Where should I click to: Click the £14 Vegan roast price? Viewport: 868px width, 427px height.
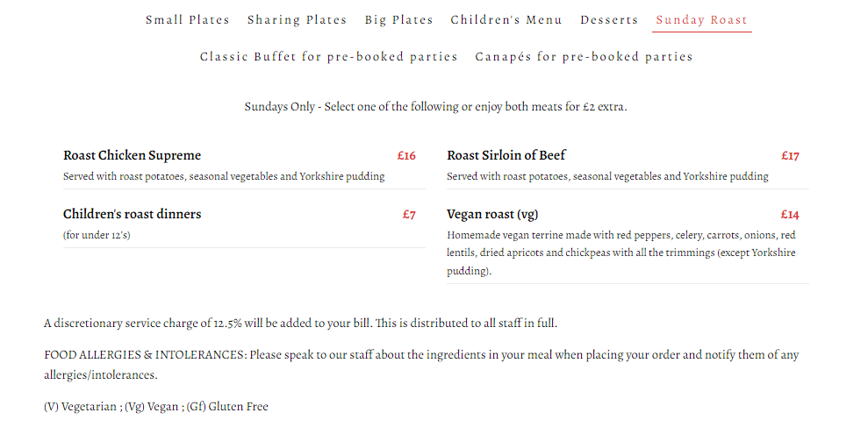click(x=790, y=214)
